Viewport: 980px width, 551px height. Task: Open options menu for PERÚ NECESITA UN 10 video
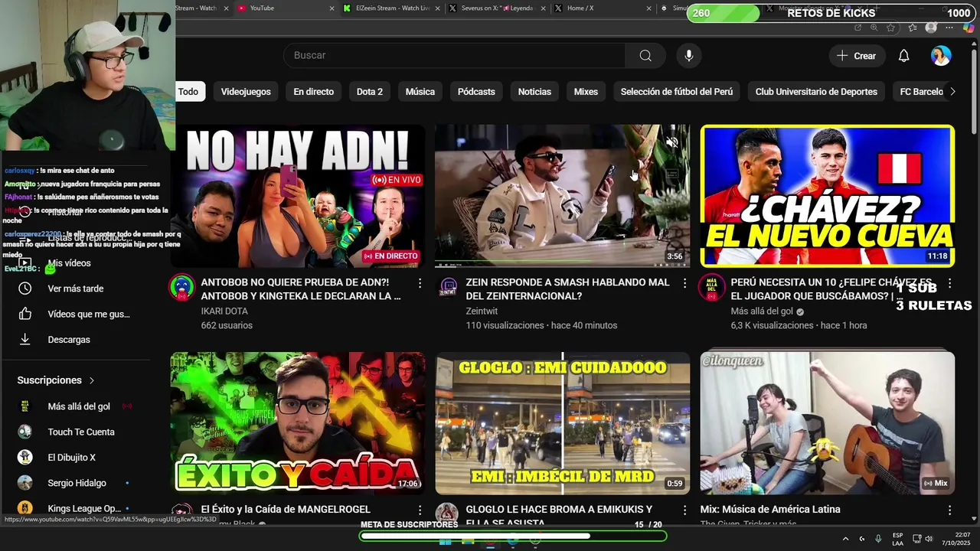(x=949, y=283)
